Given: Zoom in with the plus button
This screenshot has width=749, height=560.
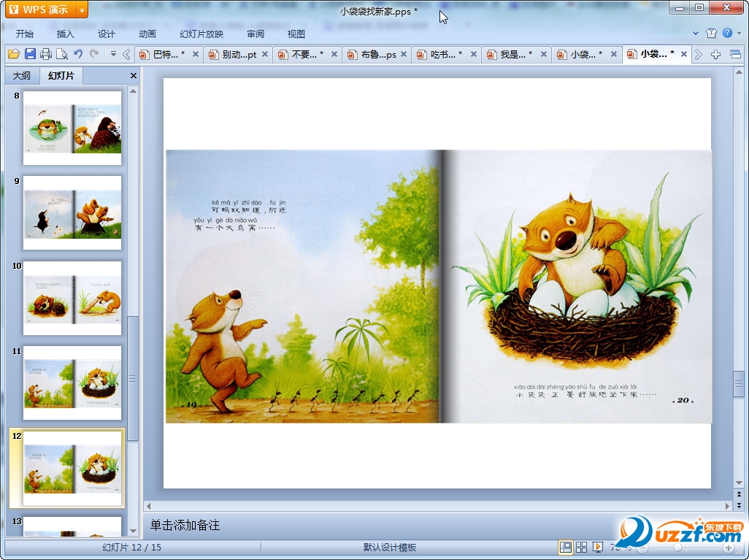Looking at the screenshot, I should click(728, 548).
